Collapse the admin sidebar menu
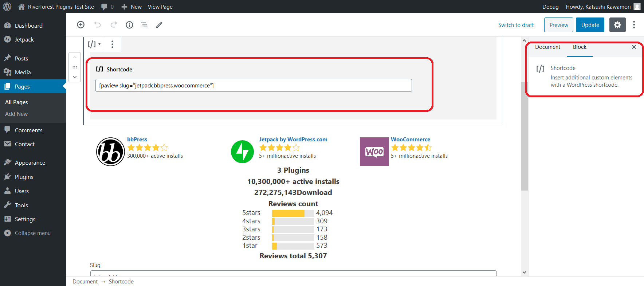The width and height of the screenshot is (644, 286). [33, 233]
